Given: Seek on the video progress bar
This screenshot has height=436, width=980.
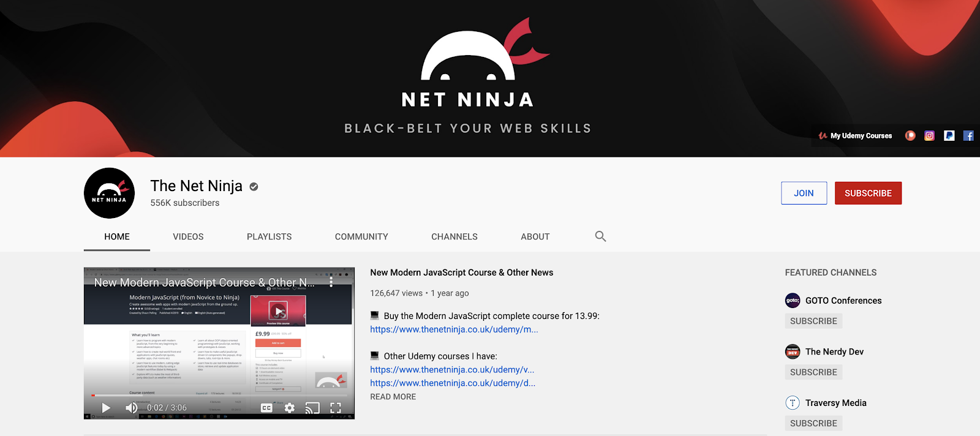Looking at the screenshot, I should (x=219, y=395).
